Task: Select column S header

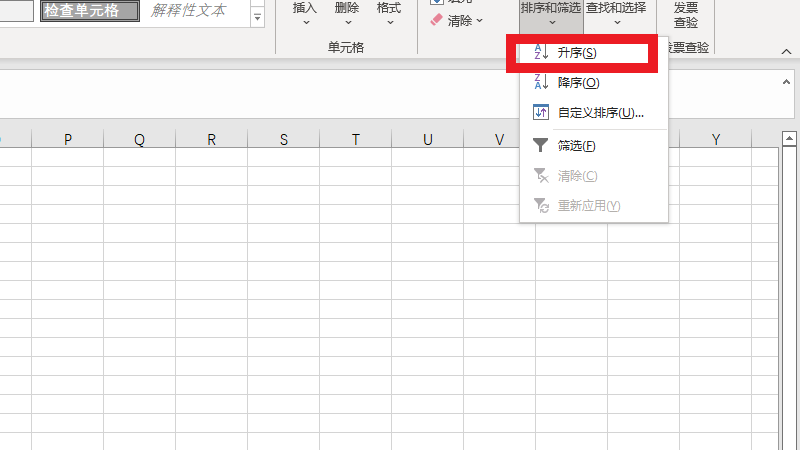Action: (283, 140)
